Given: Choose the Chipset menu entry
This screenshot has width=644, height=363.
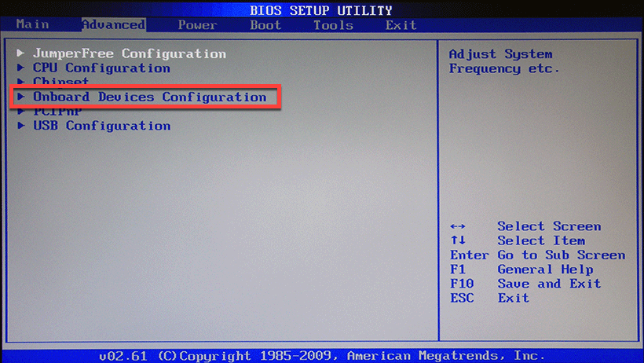Looking at the screenshot, I should tap(61, 82).
